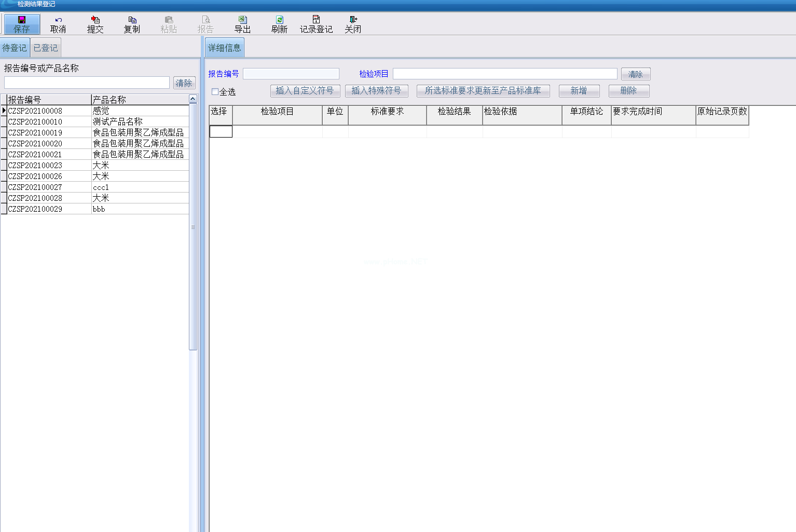Select report row CZSP202100023

pyautogui.click(x=35, y=166)
